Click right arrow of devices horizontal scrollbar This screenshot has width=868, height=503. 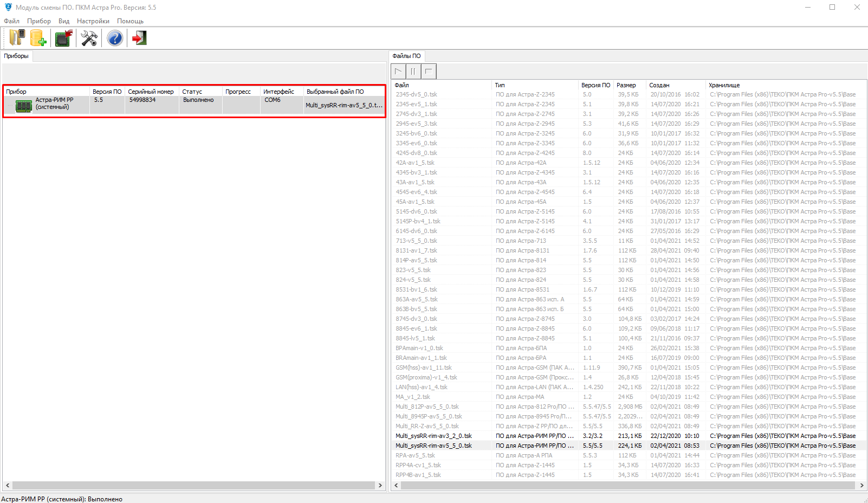tap(380, 485)
